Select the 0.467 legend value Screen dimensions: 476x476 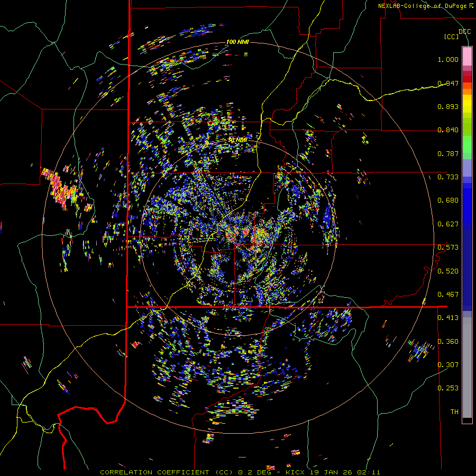[448, 295]
